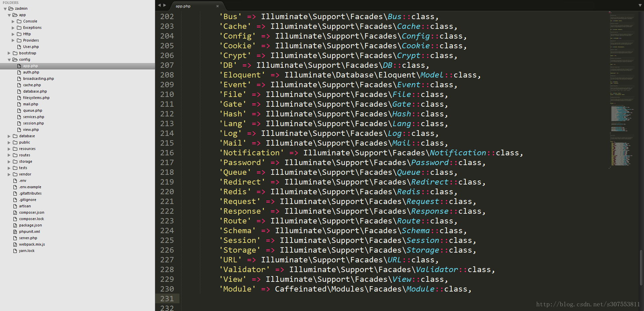Open yarn.lock file
The image size is (644, 311).
coord(27,251)
